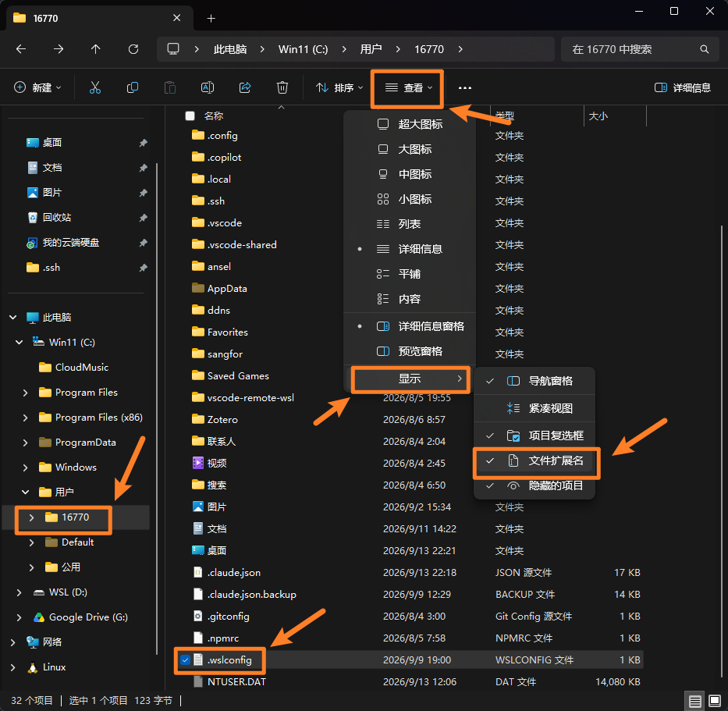Click the Delete trash can icon
Screen dimensions: 728x711
282,87
